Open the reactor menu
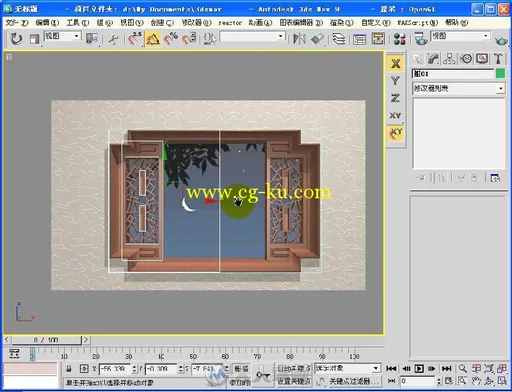This screenshot has width=512, height=392. pos(230,23)
